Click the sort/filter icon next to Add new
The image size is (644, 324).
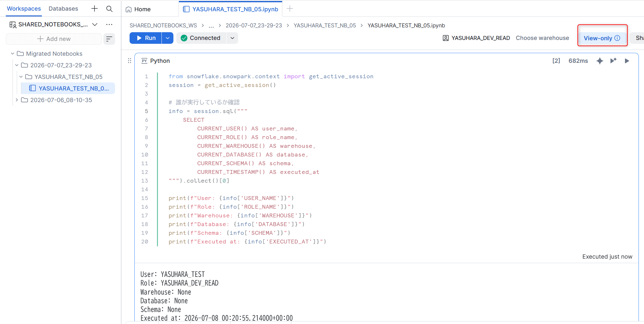tap(109, 39)
